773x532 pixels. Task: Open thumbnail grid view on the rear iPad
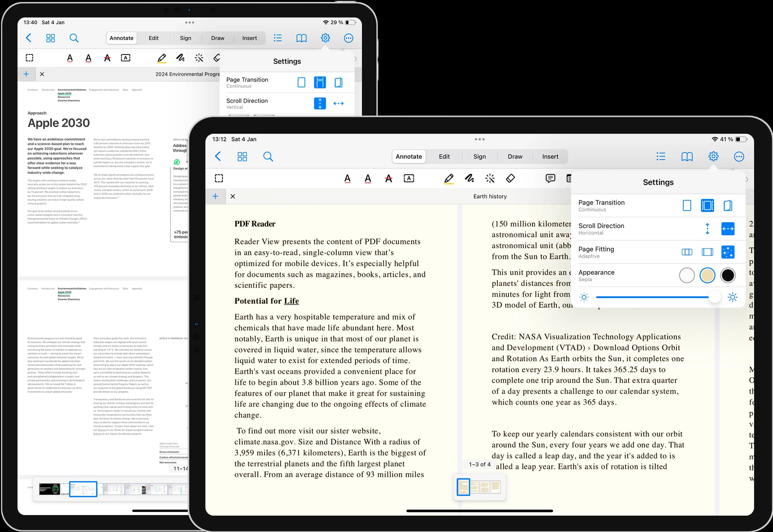(51, 38)
